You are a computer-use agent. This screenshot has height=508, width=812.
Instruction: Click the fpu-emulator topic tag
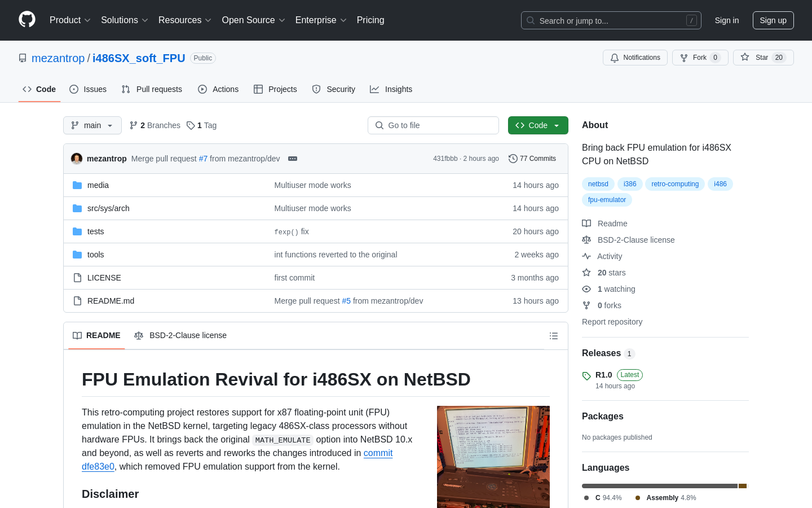(607, 200)
